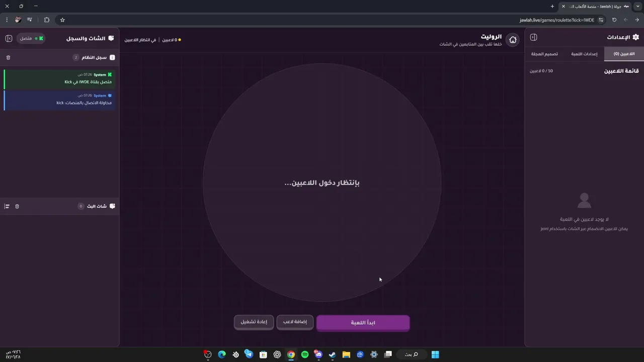Collapse the settings panel
Screen dimensions: 644x362
(x=534, y=37)
